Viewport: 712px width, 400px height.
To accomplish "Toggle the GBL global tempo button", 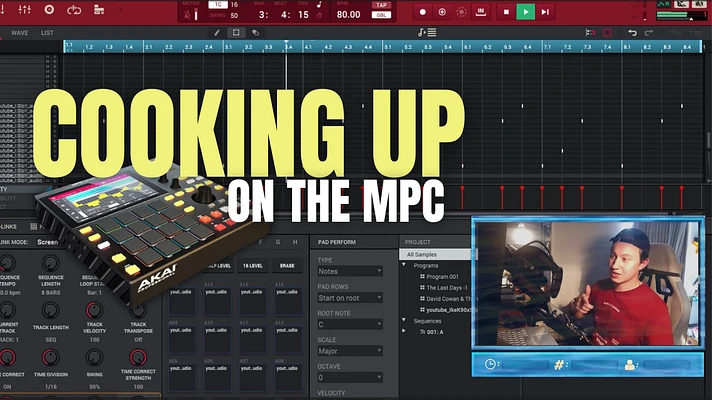I will [381, 15].
